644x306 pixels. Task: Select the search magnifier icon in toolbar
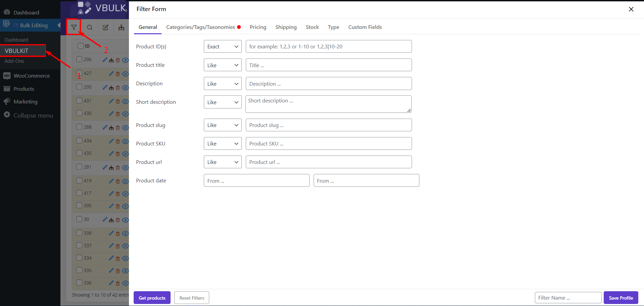click(x=89, y=27)
